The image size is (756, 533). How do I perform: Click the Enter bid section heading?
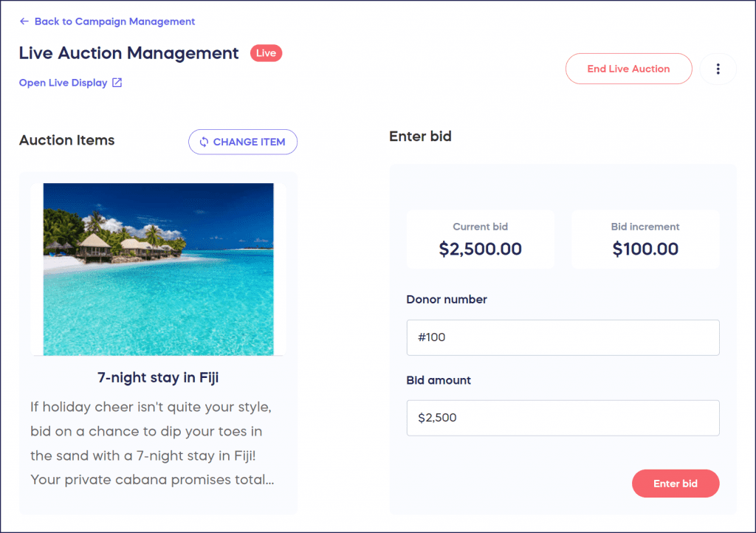(x=420, y=137)
